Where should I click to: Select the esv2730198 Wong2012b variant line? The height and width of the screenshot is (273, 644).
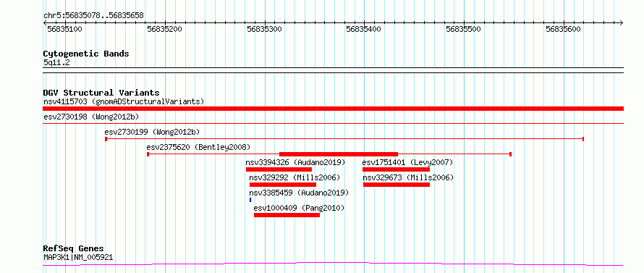tap(333, 123)
